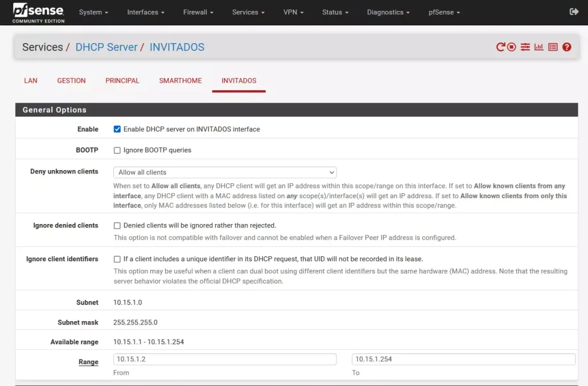Restart the DHCP service icon

tap(500, 47)
